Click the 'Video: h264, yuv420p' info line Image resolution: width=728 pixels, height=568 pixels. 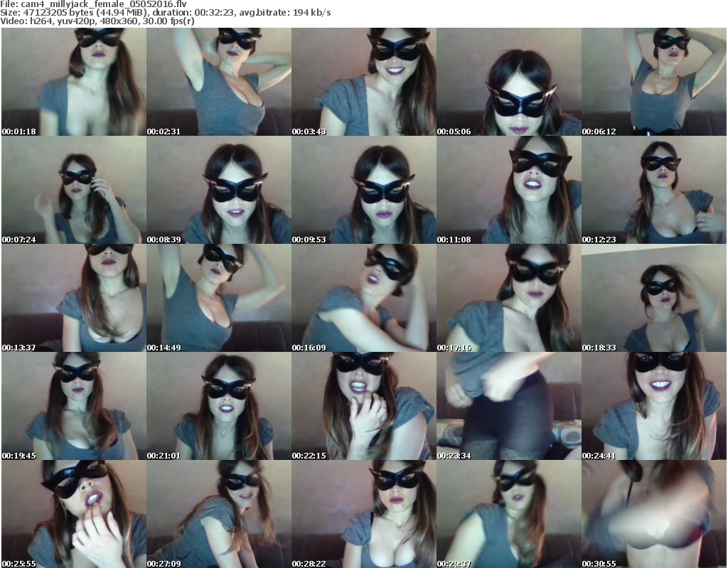(x=97, y=21)
